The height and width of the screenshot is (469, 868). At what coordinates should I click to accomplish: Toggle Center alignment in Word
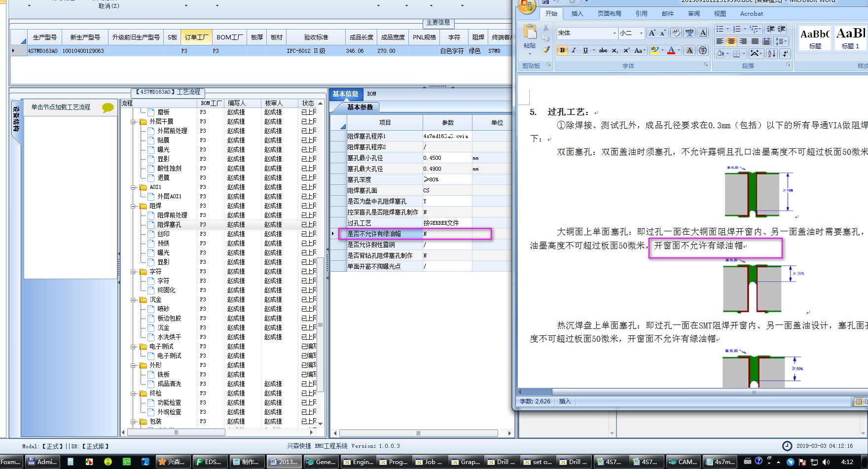731,41
